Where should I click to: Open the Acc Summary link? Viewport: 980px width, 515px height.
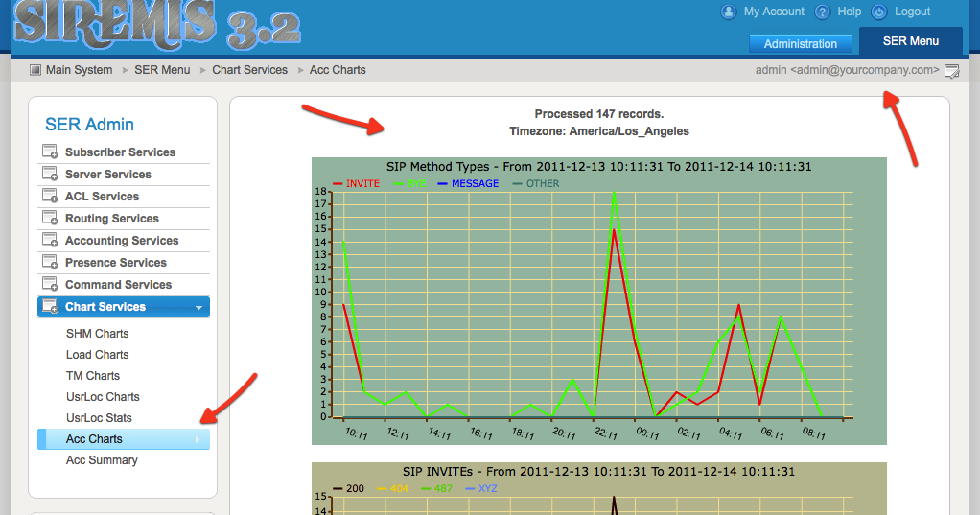(x=102, y=460)
